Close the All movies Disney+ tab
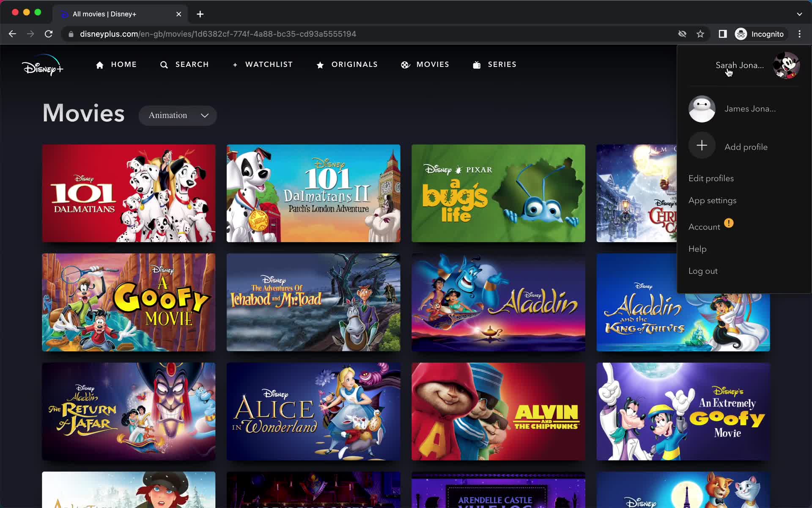Image resolution: width=812 pixels, height=508 pixels. coord(179,14)
